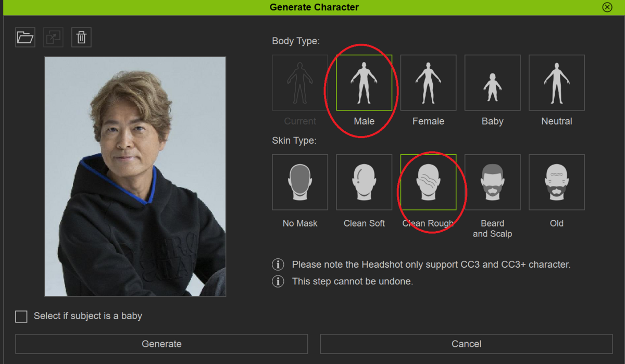Delete the loaded photo with the trash icon
This screenshot has height=364, width=625.
click(81, 37)
